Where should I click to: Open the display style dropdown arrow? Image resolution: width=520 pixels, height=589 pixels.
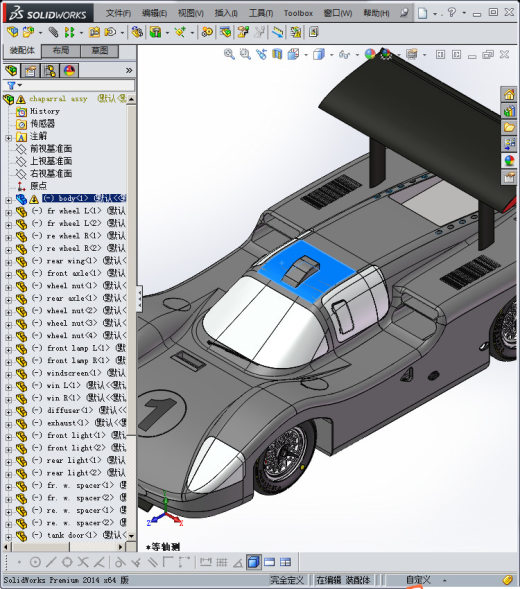click(x=332, y=55)
